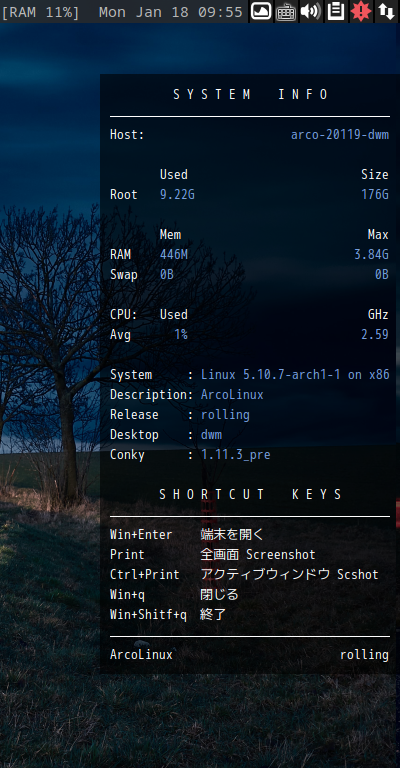Click the [RAM 11%] status bar text
This screenshot has width=400, height=768.
[x=40, y=12]
